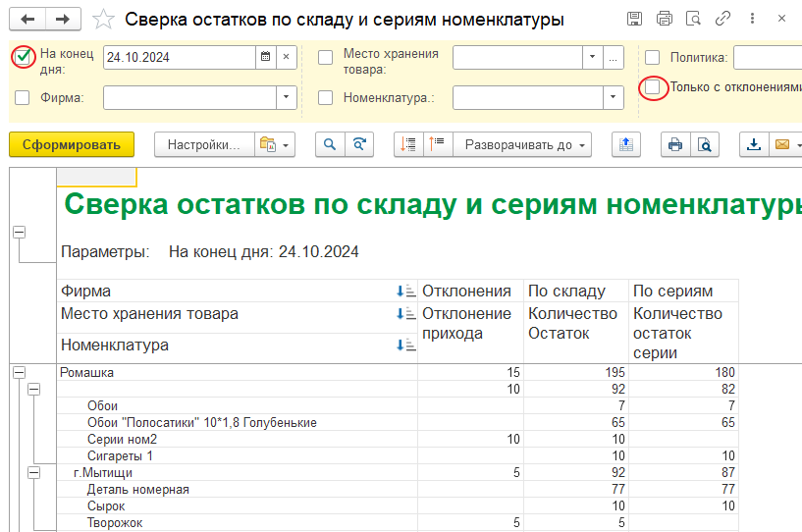
Task: Open print preview from the toolbar
Action: pos(704,144)
